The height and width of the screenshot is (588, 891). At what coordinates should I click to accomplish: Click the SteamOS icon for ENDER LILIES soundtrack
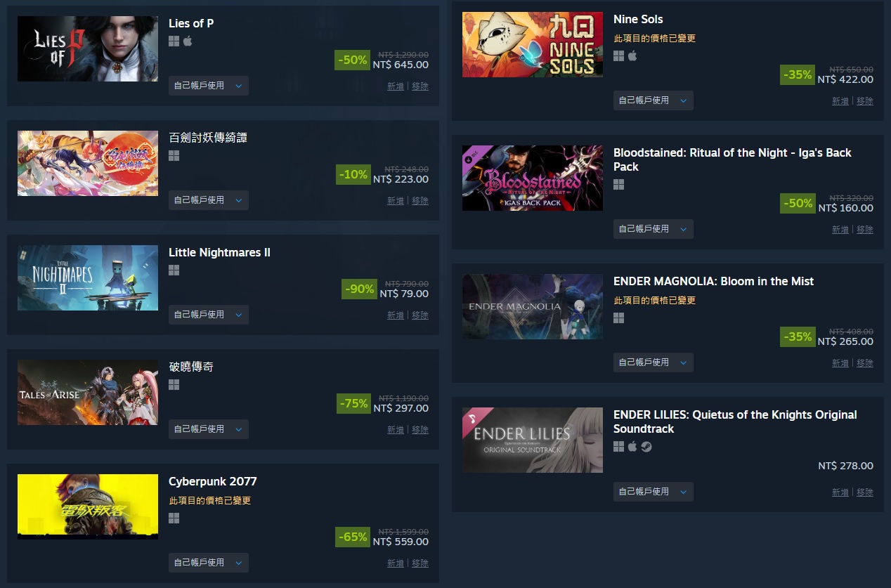(x=646, y=446)
